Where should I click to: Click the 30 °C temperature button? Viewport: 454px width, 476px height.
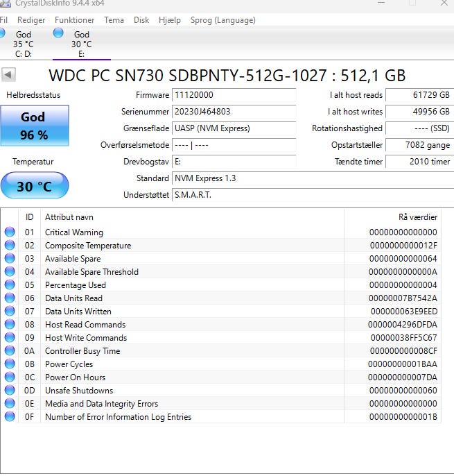point(34,186)
